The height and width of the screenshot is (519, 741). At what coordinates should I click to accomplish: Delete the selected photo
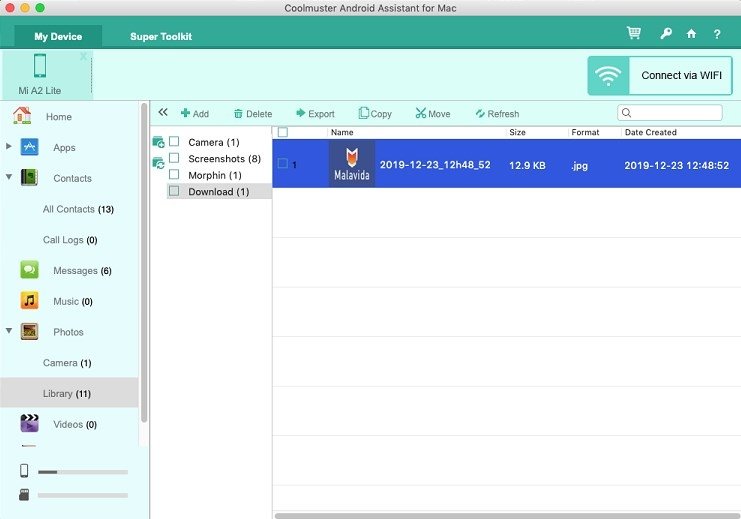(253, 113)
